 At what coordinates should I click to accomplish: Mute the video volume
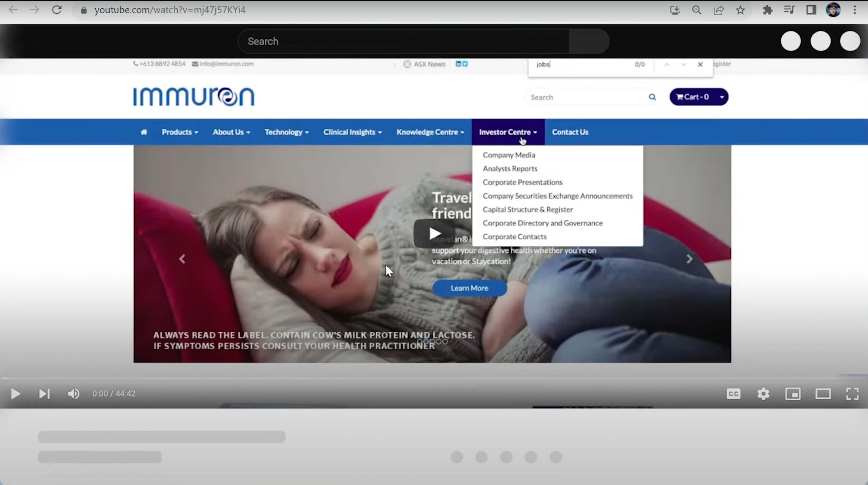[73, 393]
